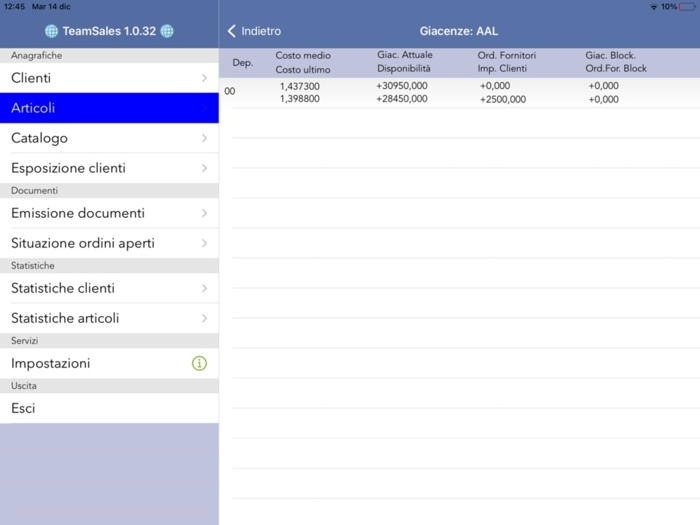Expand chevron on Situazione ordini aperti row
Screen dimensions: 700x525
coord(204,243)
